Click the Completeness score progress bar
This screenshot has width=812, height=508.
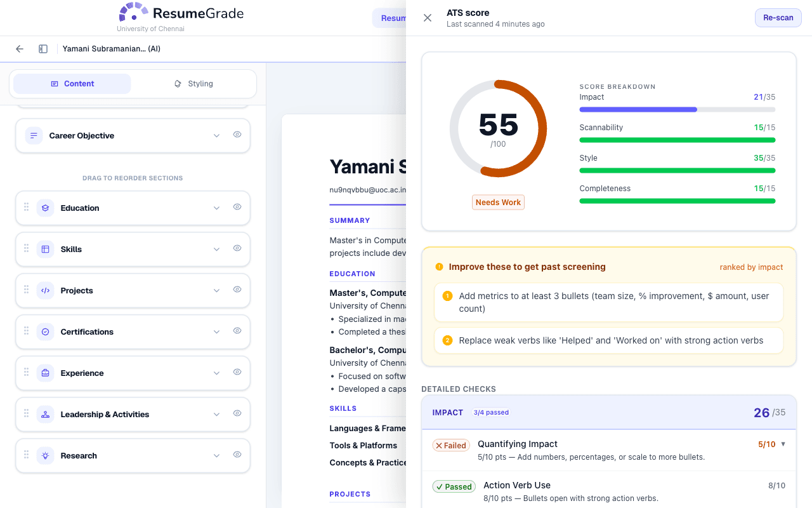coord(678,201)
